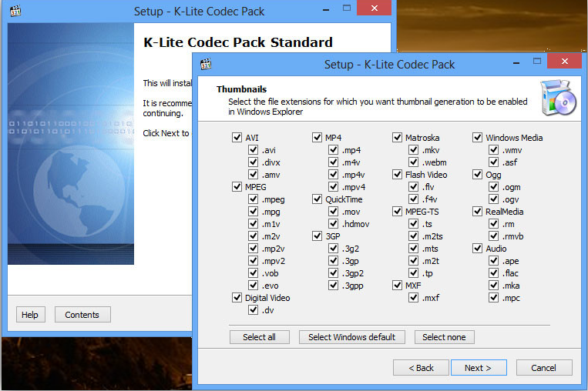
Task: Open Contents in the back Setup window
Action: tap(82, 315)
